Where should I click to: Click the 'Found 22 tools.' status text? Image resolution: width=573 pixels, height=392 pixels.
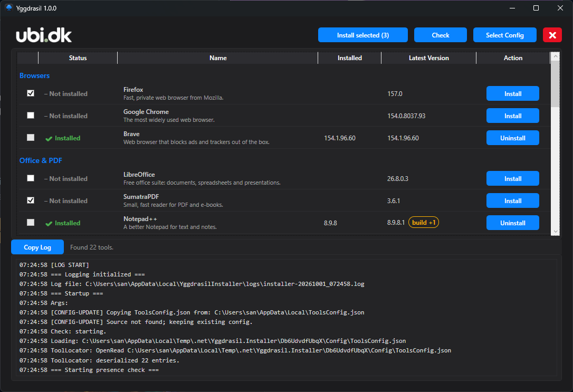point(92,247)
